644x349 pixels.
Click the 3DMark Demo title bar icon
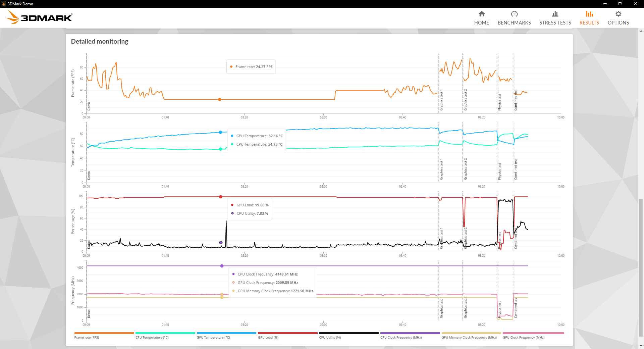point(3,4)
